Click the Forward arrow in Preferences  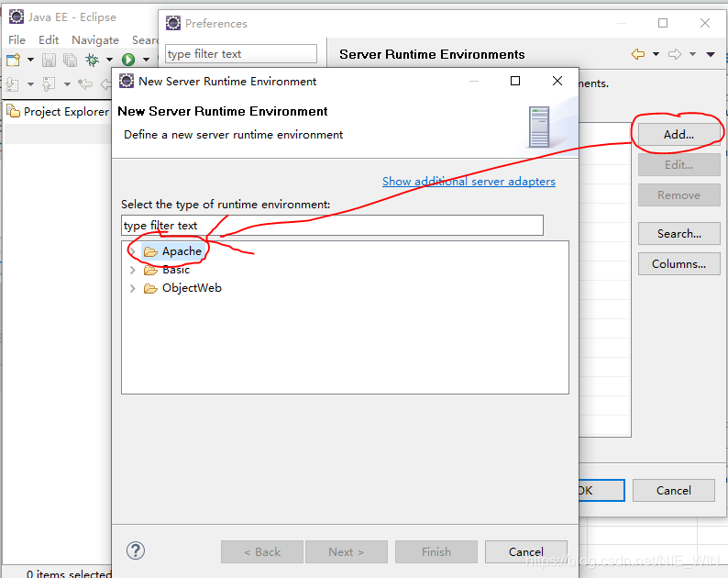(x=675, y=54)
